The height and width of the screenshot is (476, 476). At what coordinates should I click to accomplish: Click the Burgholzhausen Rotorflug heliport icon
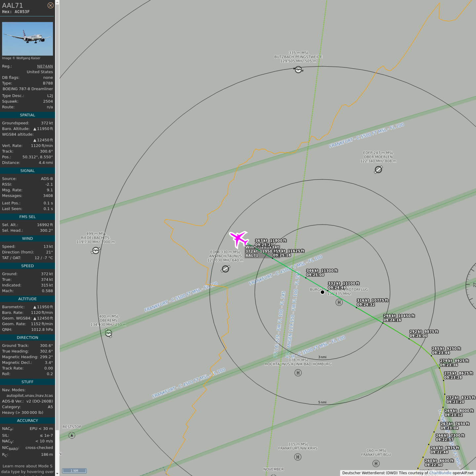pos(339,302)
